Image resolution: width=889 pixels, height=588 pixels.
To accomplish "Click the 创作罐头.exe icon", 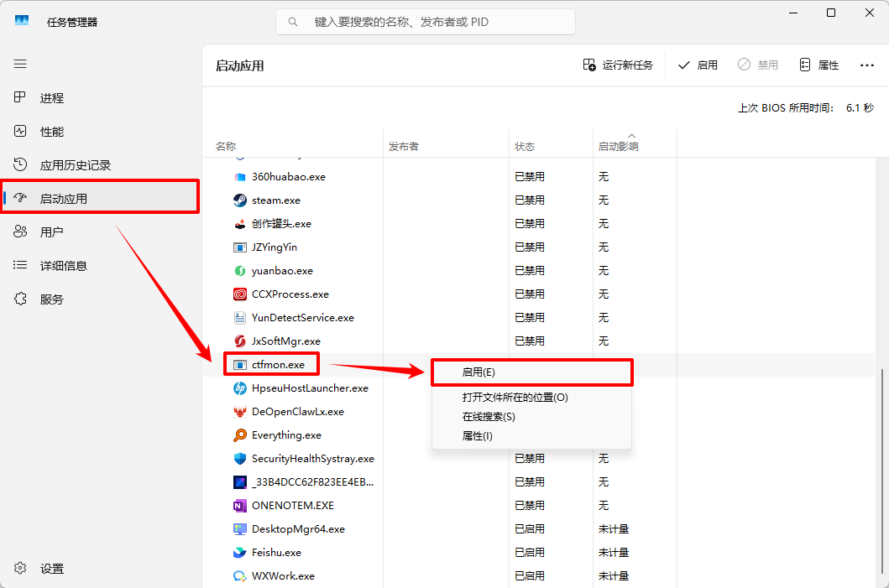I will [x=240, y=224].
